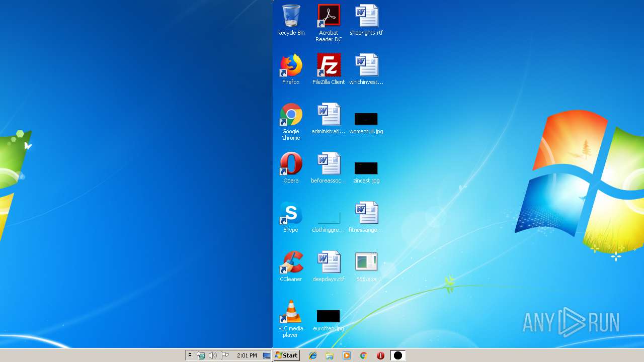The width and height of the screenshot is (644, 362).
Task: Select the beforeassoc… Word document
Action: click(x=329, y=168)
